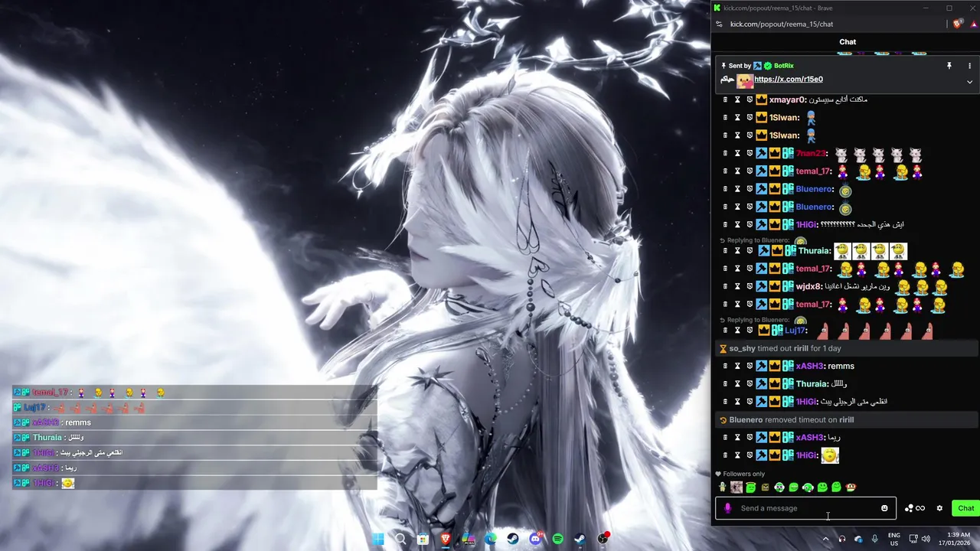Switch to Brave browser in taskbar

click(446, 539)
